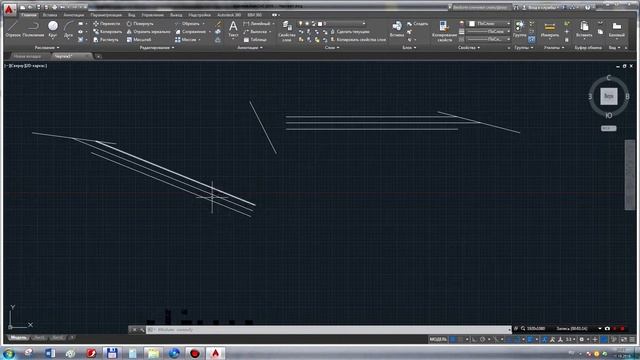The height and width of the screenshot is (360, 640).
Task: Expand the Groups (Группы) panel
Action: [523, 48]
